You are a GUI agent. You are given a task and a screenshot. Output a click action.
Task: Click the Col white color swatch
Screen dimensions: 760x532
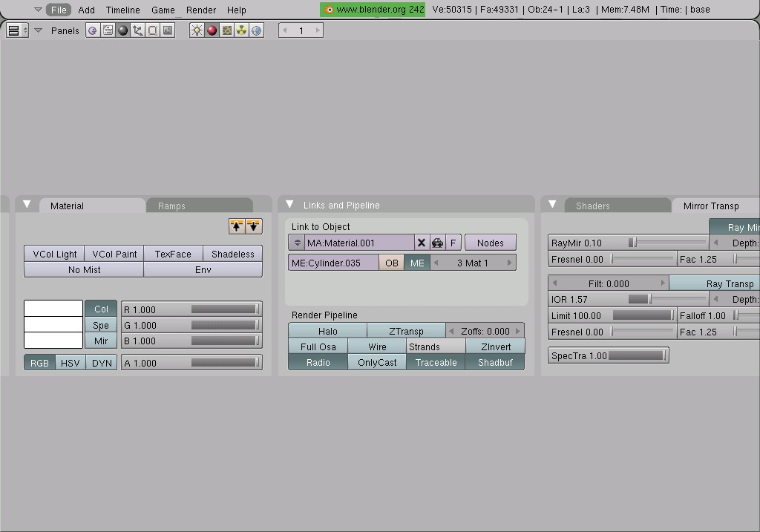(x=53, y=308)
